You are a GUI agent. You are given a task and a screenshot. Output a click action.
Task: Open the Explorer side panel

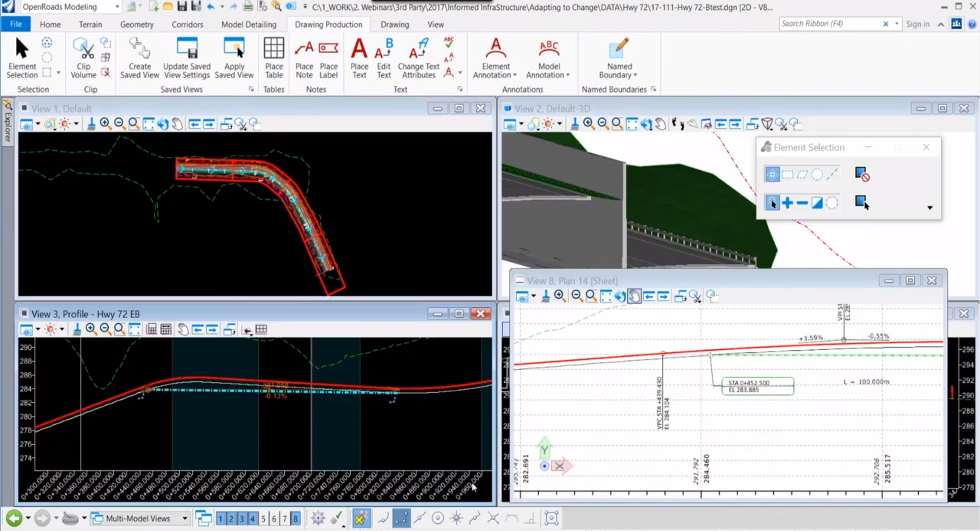(8, 123)
